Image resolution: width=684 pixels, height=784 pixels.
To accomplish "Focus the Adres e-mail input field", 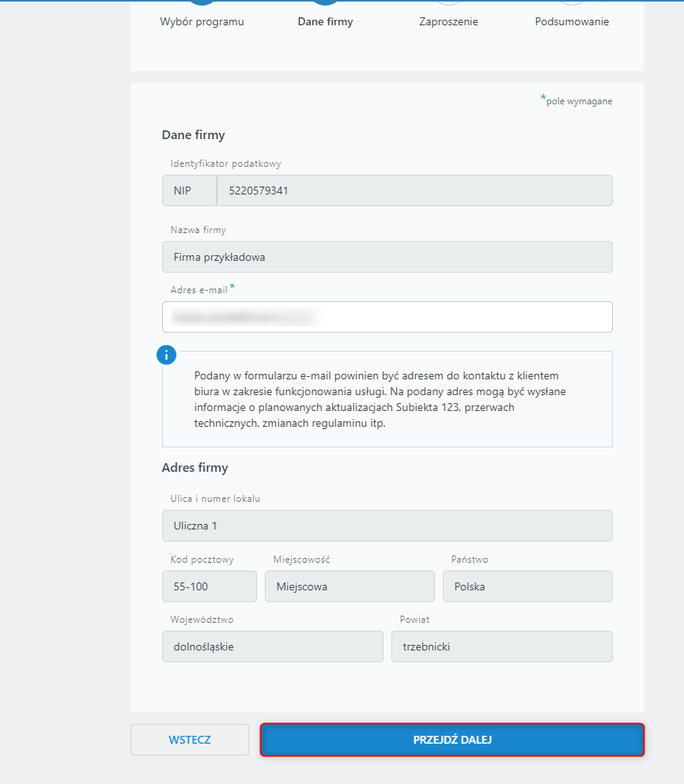I will point(387,316).
